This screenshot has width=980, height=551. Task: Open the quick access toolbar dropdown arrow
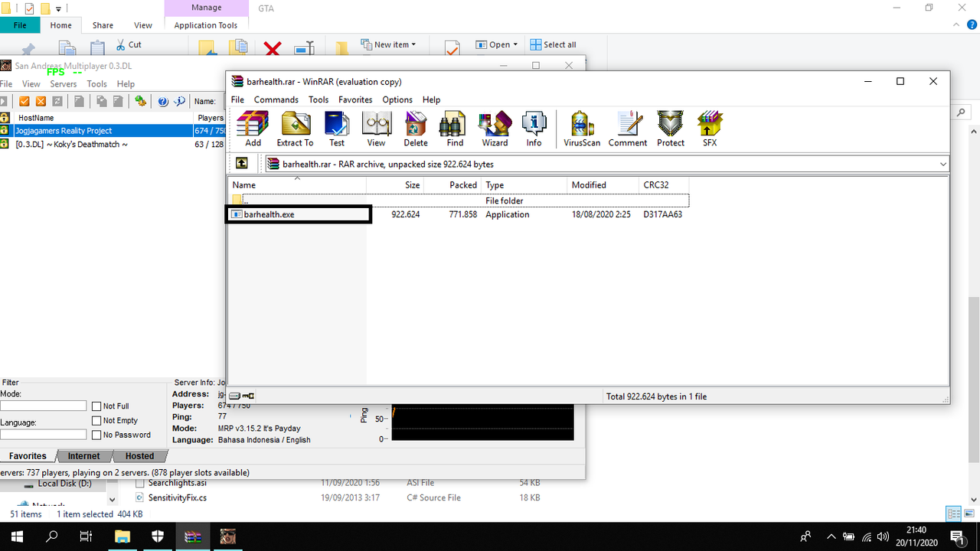(x=58, y=9)
